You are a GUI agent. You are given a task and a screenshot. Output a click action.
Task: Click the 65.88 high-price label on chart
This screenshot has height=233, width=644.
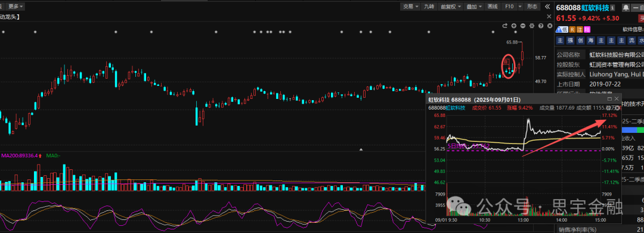512,42
